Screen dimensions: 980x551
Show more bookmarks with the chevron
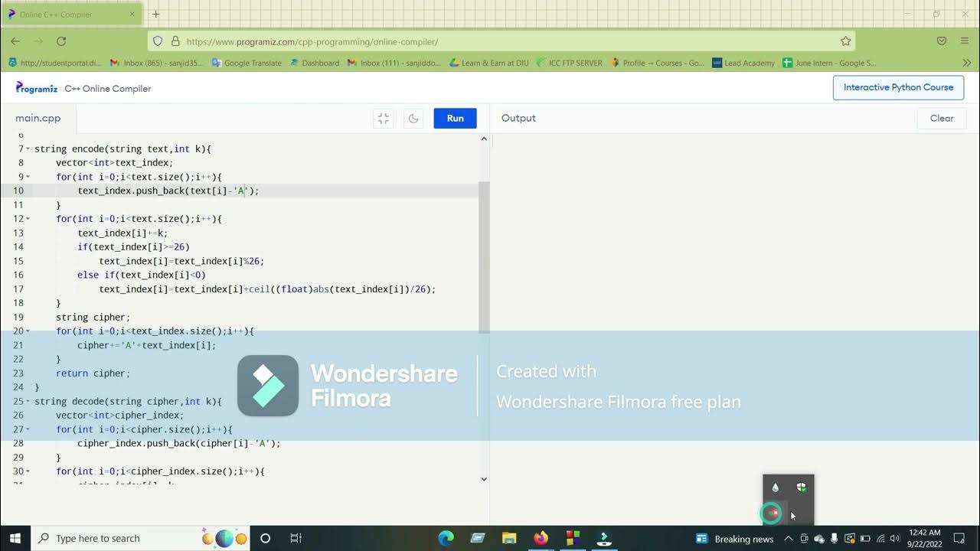[x=966, y=63]
